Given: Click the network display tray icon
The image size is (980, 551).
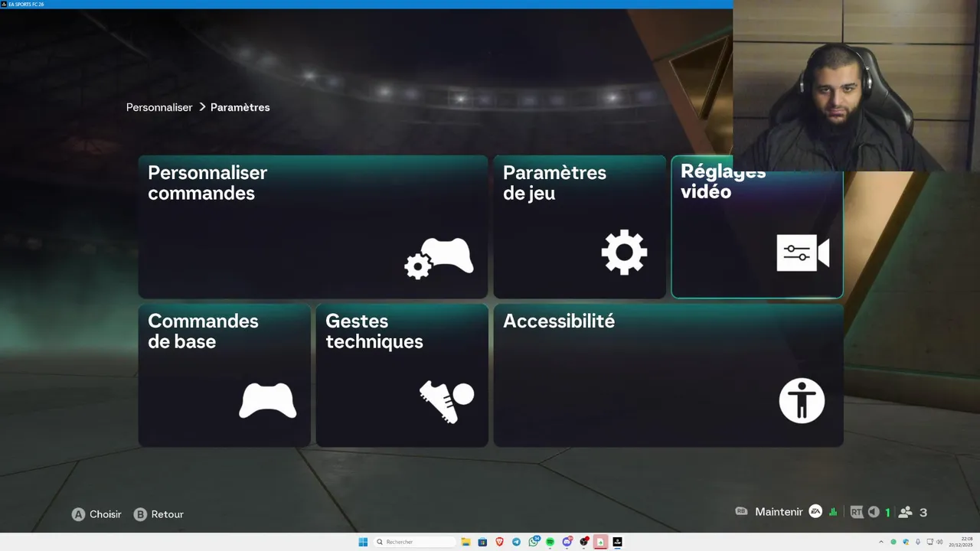Looking at the screenshot, I should pos(930,542).
